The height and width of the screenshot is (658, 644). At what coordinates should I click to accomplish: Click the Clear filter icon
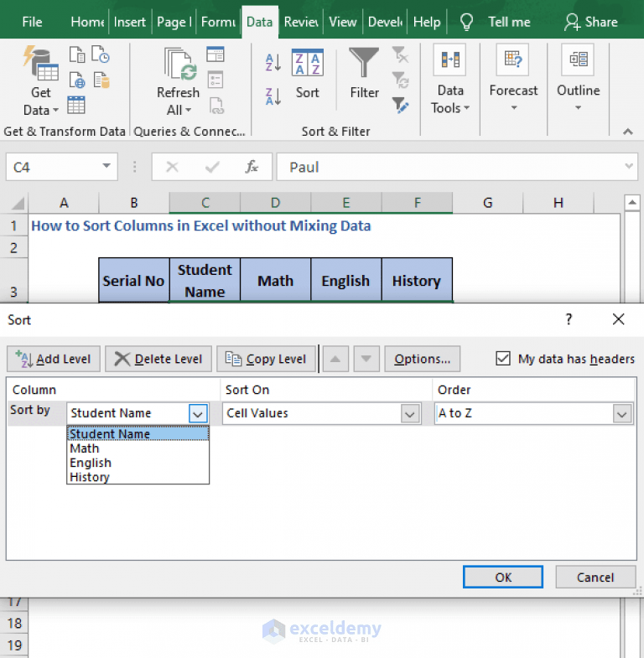point(400,54)
